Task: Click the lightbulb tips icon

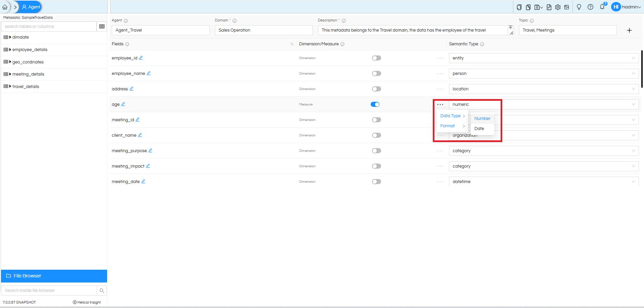Action: pyautogui.click(x=579, y=7)
